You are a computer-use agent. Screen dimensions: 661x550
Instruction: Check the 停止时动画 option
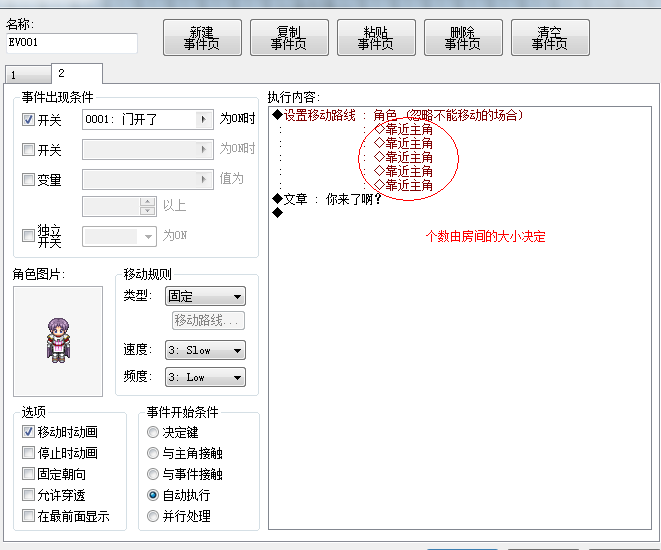tap(28, 453)
